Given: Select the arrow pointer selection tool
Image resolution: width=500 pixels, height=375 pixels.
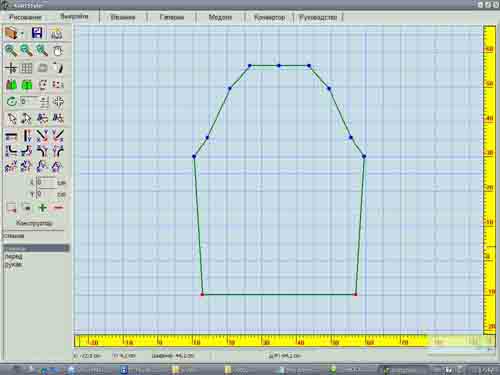Looking at the screenshot, I should pyautogui.click(x=11, y=118).
